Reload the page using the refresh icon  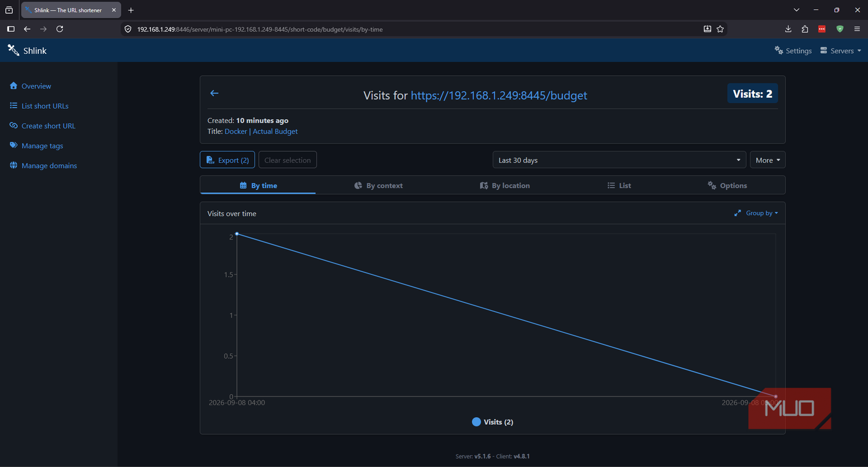(x=60, y=29)
